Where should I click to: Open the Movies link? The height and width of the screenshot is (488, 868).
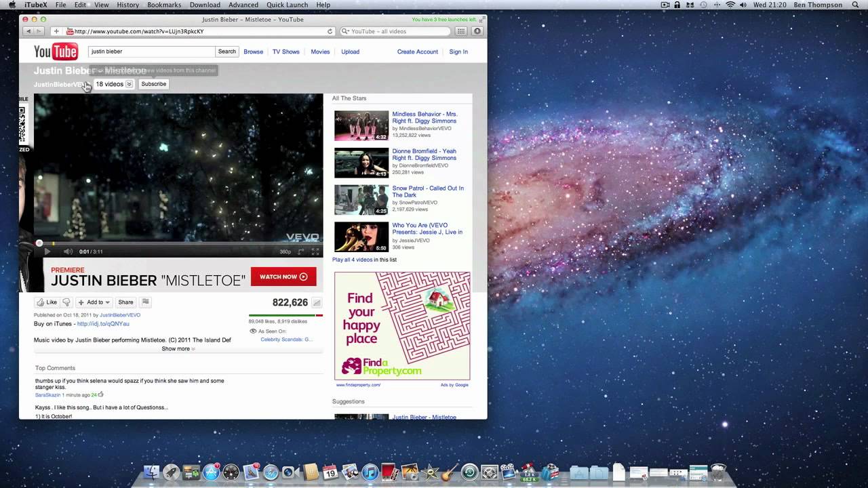[x=320, y=52]
